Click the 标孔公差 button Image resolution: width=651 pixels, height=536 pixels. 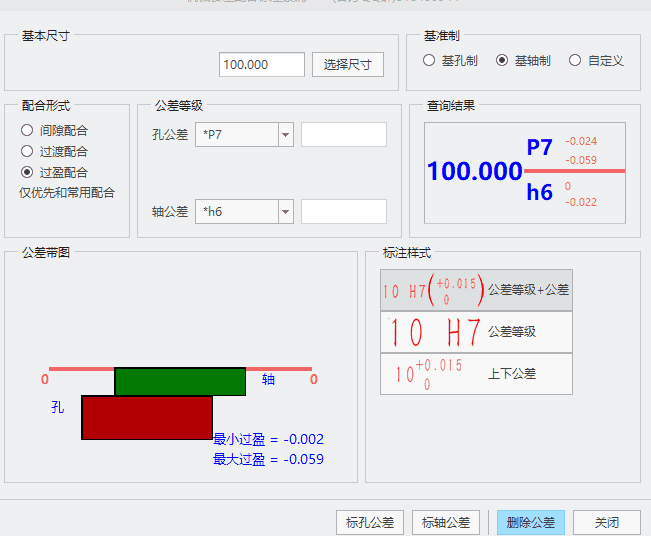tap(370, 522)
